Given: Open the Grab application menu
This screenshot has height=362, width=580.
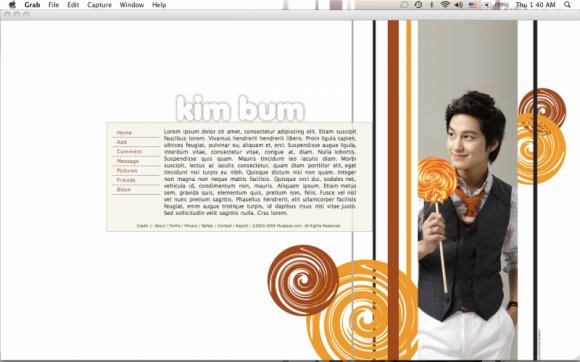Looking at the screenshot, I should click(32, 5).
